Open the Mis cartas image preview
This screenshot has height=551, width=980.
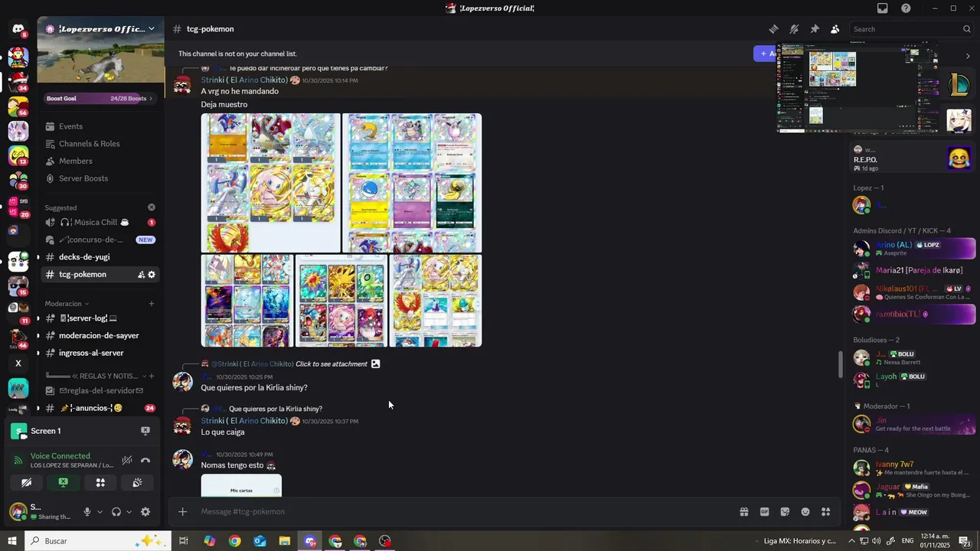[241, 486]
